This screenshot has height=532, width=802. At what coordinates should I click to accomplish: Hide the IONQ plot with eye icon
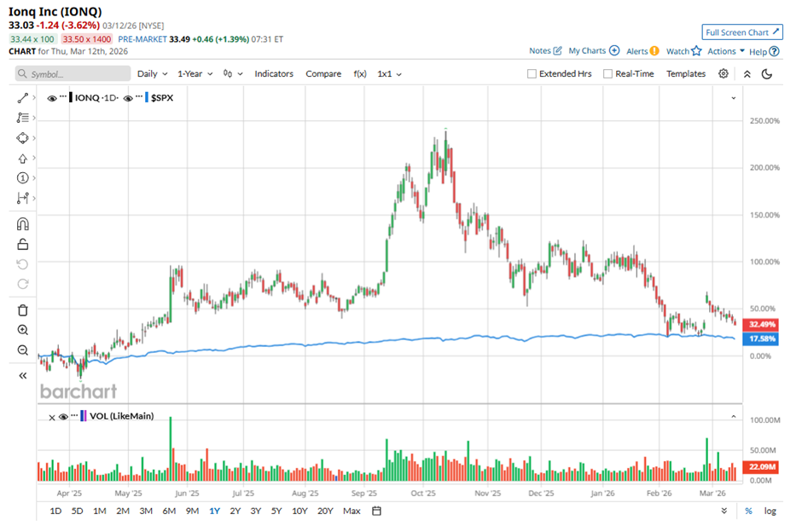click(x=53, y=99)
